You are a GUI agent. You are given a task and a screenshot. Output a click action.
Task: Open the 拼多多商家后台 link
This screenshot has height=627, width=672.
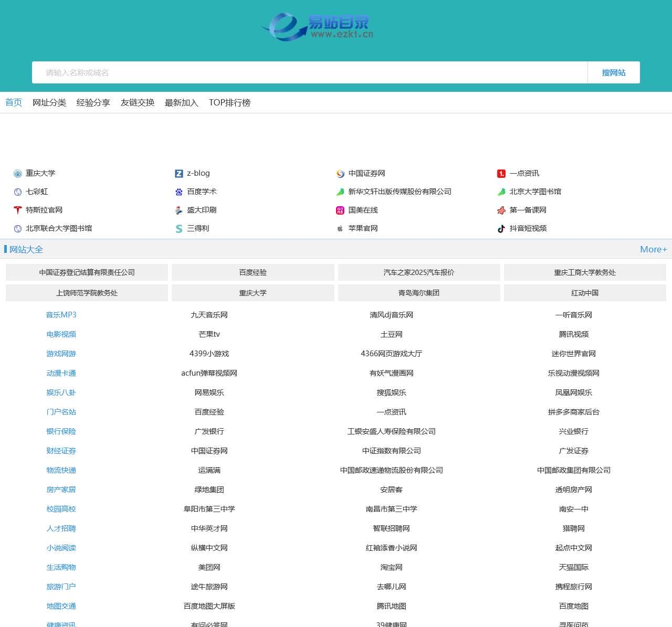[x=573, y=412]
